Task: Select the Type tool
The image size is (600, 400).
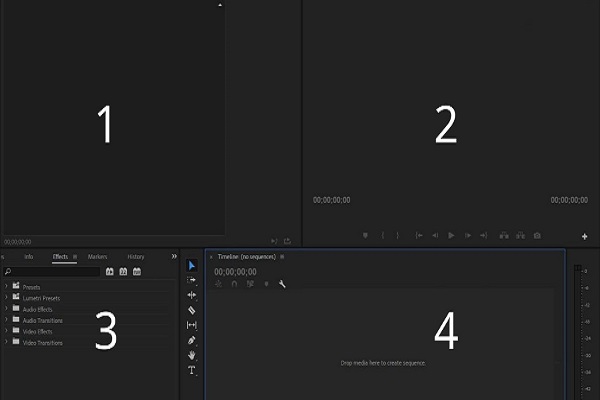Action: (192, 370)
